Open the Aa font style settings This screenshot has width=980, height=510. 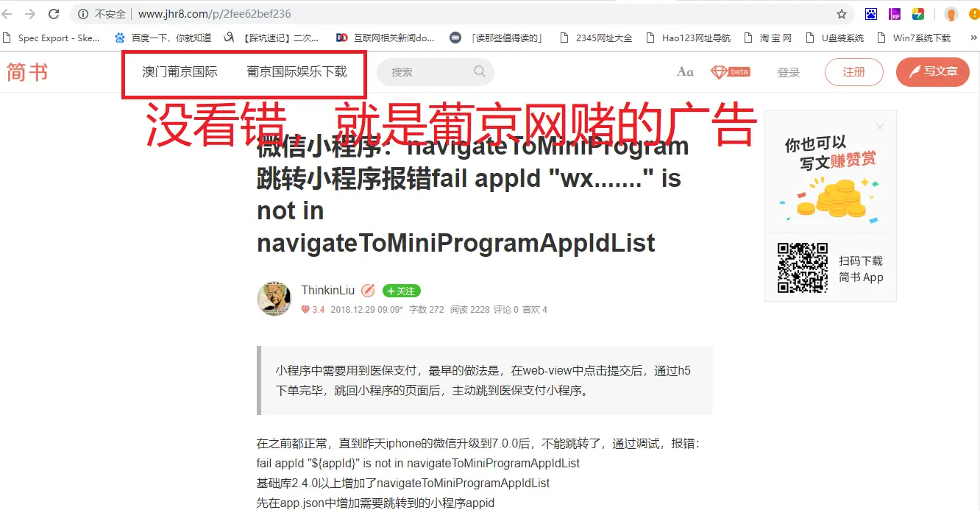coord(685,71)
